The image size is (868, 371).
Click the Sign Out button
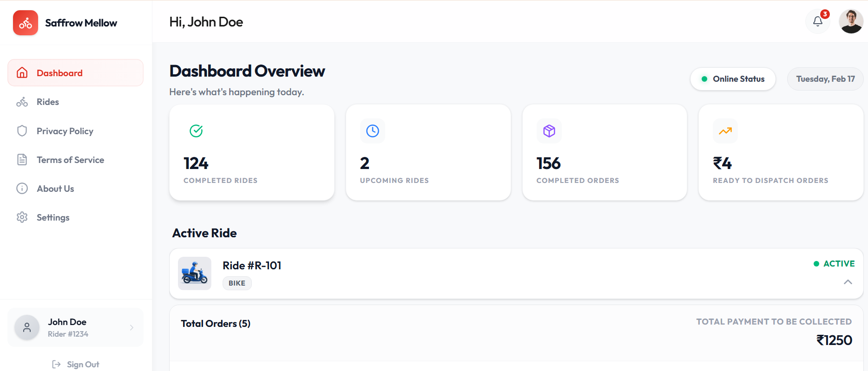point(76,364)
